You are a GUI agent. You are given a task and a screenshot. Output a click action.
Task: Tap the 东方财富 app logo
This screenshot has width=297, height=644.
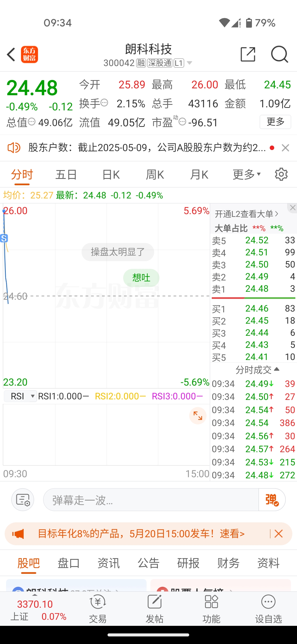29,54
